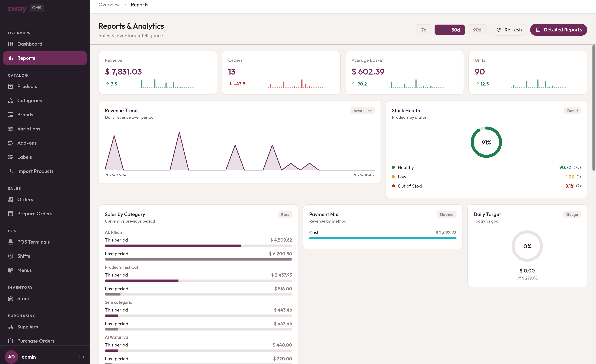Viewport: 596px width, 364px height.
Task: Click the logout icon beside admin
Action: (x=82, y=357)
